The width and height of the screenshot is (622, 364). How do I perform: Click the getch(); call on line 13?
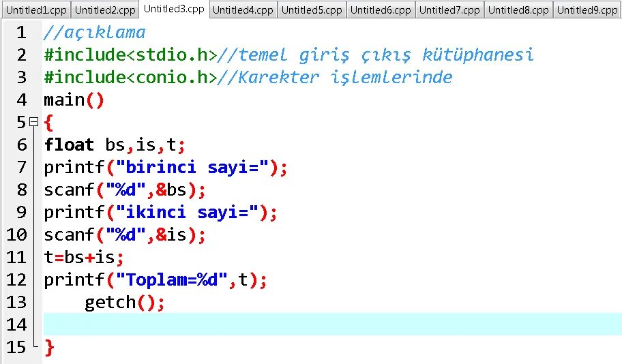(x=125, y=303)
